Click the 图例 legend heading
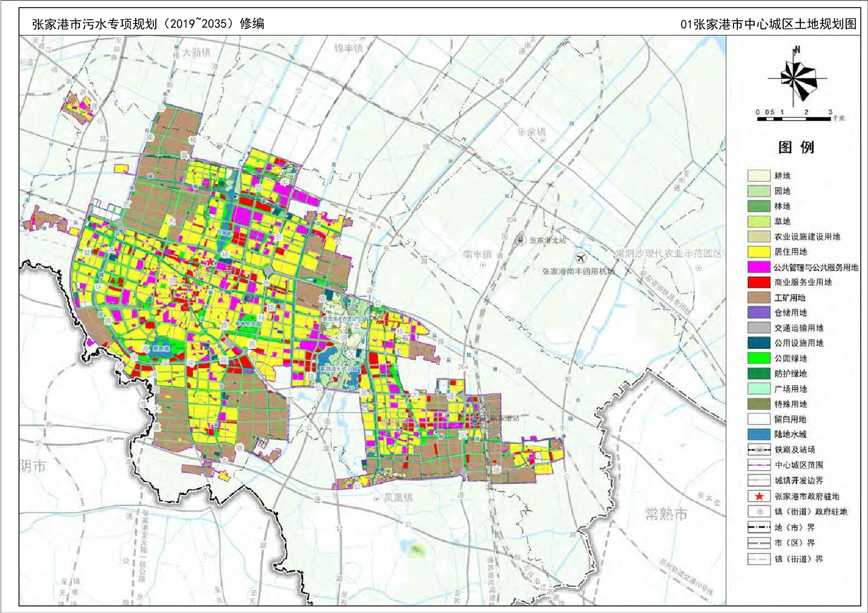The width and height of the screenshot is (868, 613). point(796,148)
